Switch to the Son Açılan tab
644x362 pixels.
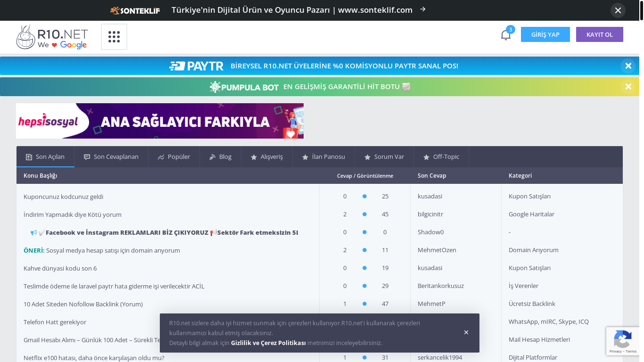tap(45, 156)
